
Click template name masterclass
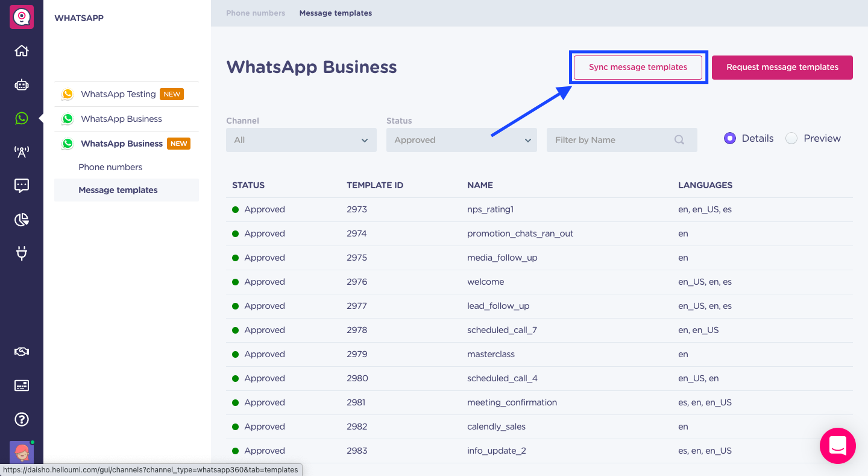click(x=491, y=354)
